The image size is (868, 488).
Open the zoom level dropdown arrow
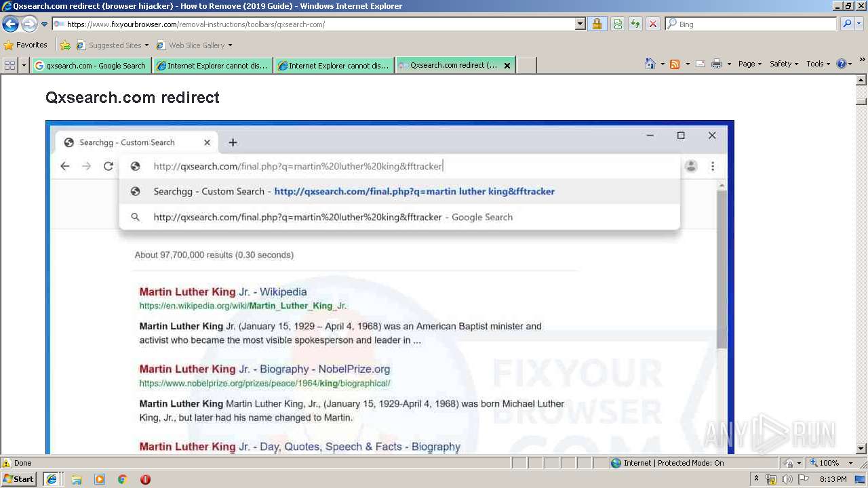(852, 463)
